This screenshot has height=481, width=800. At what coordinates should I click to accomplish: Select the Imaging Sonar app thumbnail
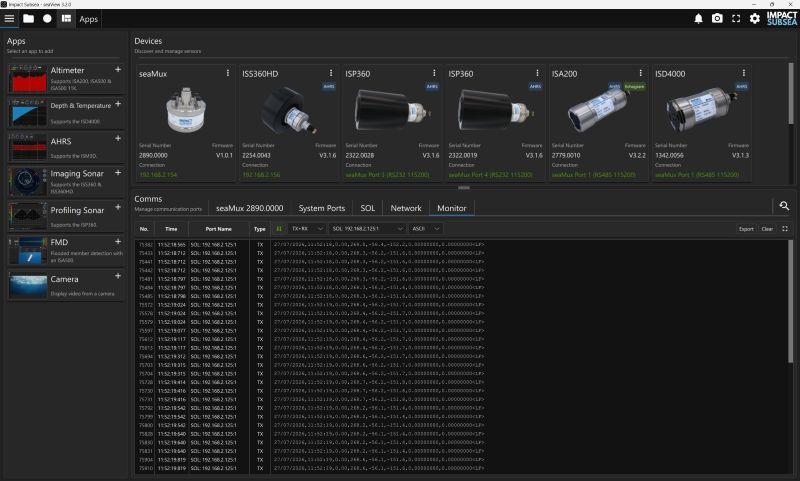coord(28,182)
